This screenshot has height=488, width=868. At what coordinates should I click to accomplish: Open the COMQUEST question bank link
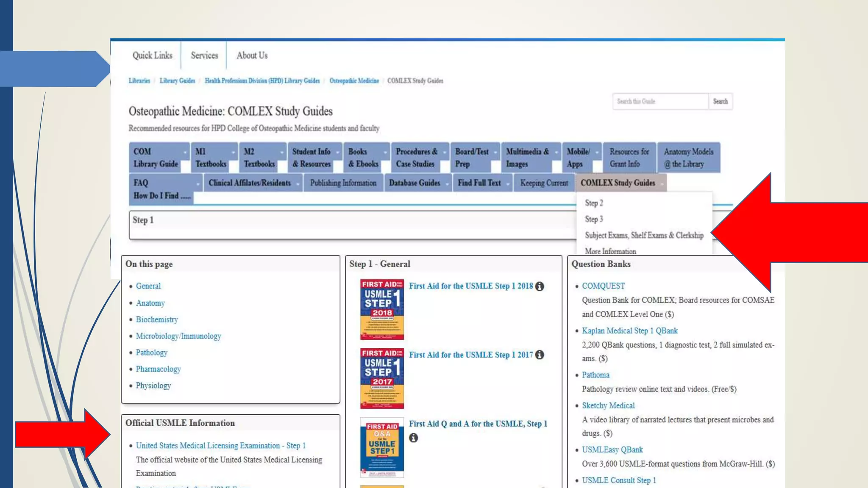[603, 286]
